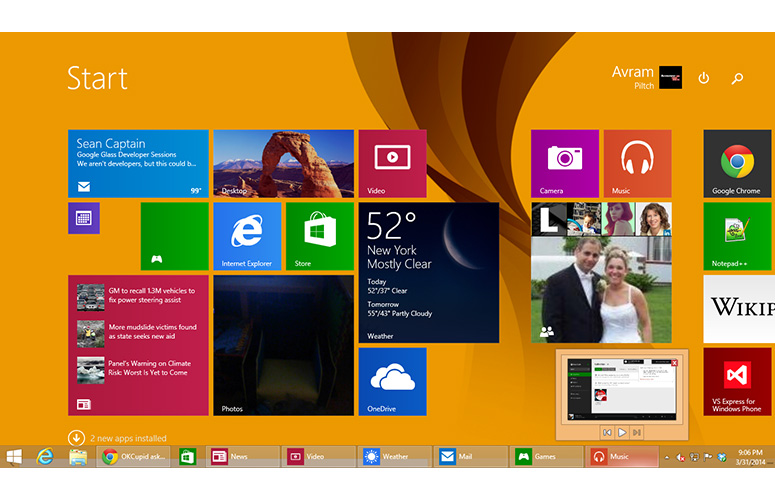Launch the Video tile
Viewport: 775px width, 500px height.
[392, 164]
